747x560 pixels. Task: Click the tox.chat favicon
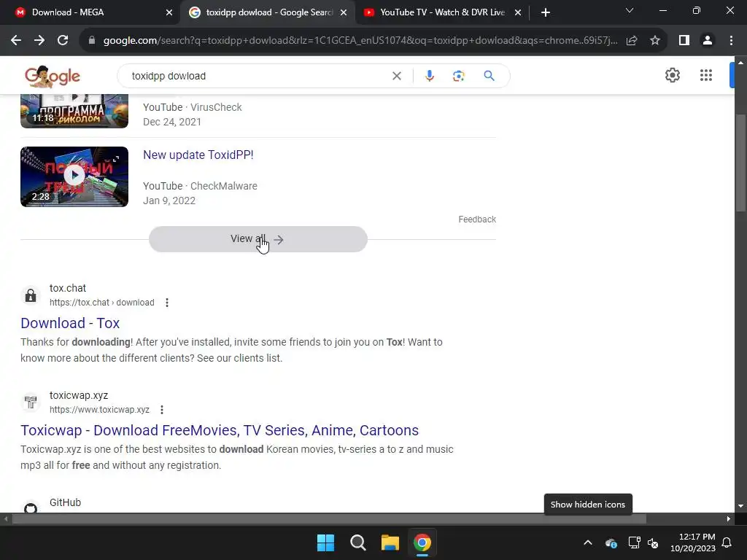click(31, 295)
